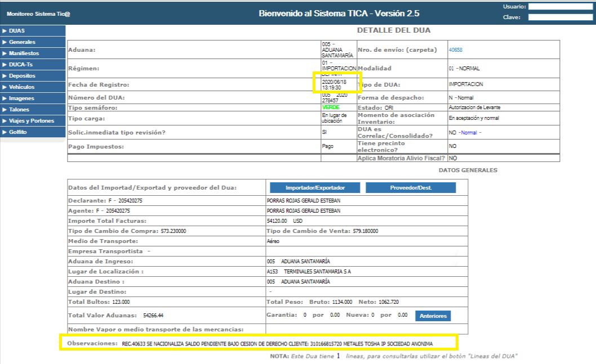Select the Golfito sidebar item
The height and width of the screenshot is (364, 596).
tap(18, 132)
